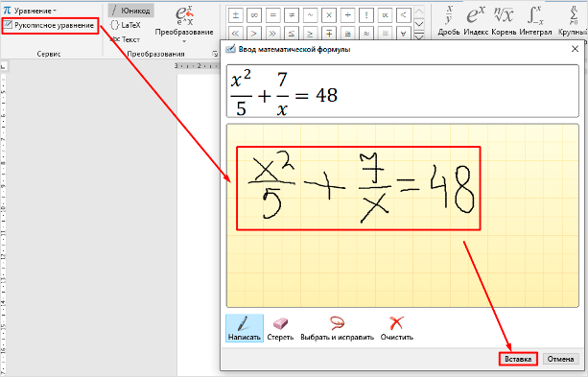Insert the tilde symbol
The width and height of the screenshot is (588, 377).
coord(310,15)
